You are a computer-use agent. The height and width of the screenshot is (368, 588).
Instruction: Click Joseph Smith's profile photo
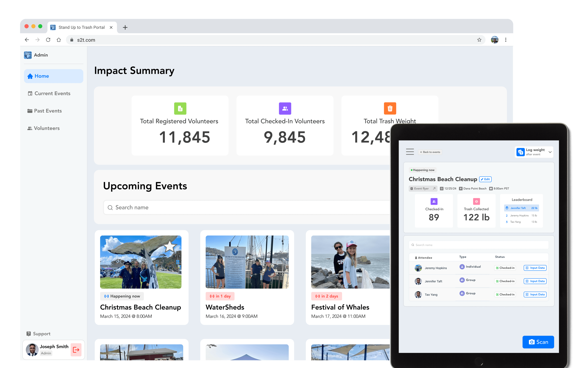coord(32,350)
